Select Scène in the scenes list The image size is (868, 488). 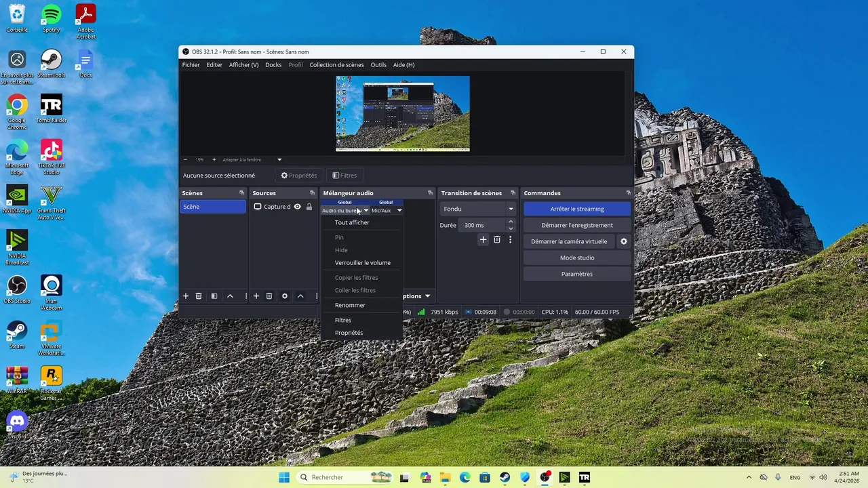pyautogui.click(x=213, y=207)
